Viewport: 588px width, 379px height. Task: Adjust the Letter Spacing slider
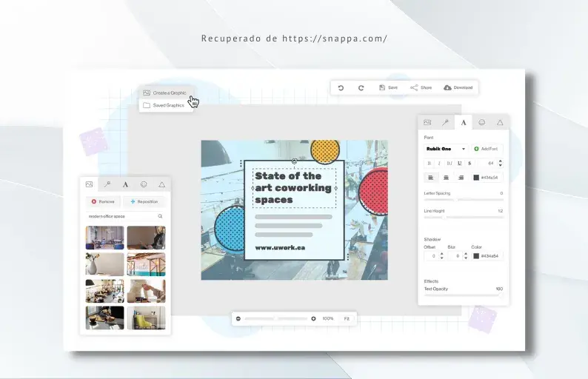point(464,199)
